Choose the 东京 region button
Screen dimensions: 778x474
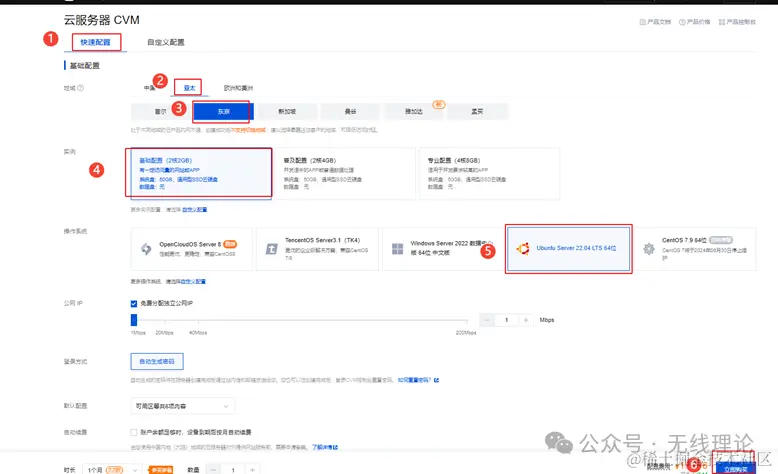(223, 112)
